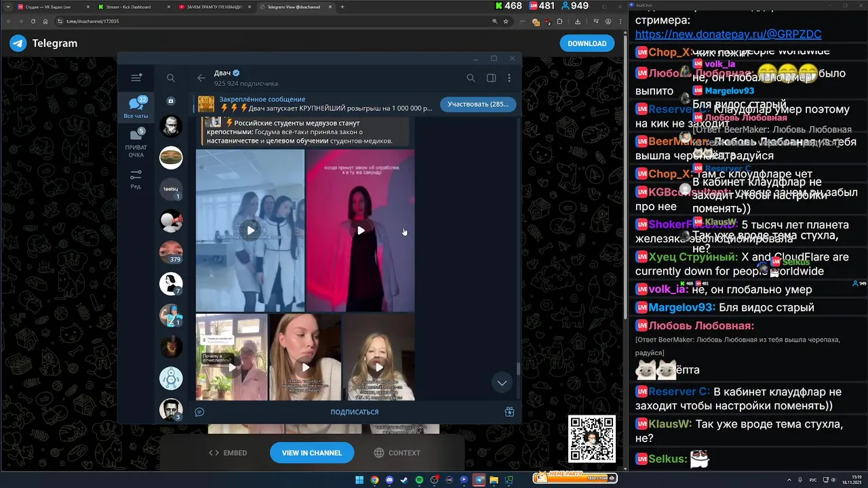This screenshot has width=868, height=488.
Task: Open the Ред. folder editor
Action: pos(136,180)
